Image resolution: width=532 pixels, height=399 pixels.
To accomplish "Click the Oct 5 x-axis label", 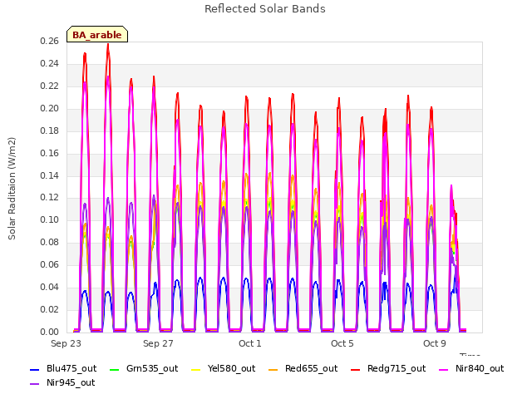I will 342,343.
